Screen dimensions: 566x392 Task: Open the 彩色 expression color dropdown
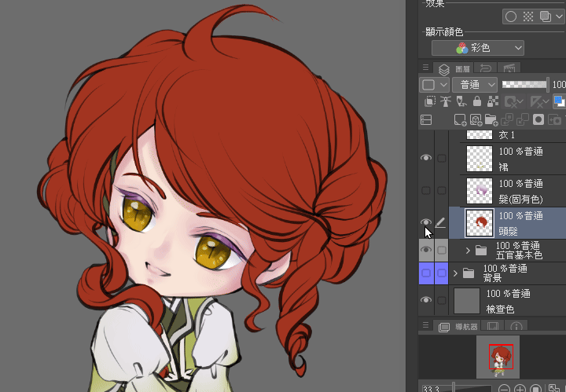pyautogui.click(x=478, y=48)
